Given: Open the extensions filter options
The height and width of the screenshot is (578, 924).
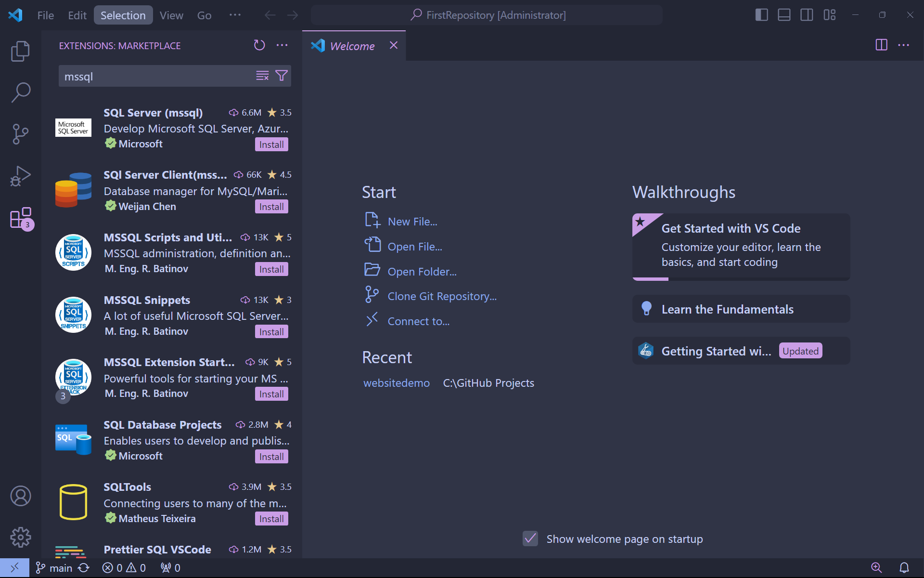Looking at the screenshot, I should (x=282, y=76).
